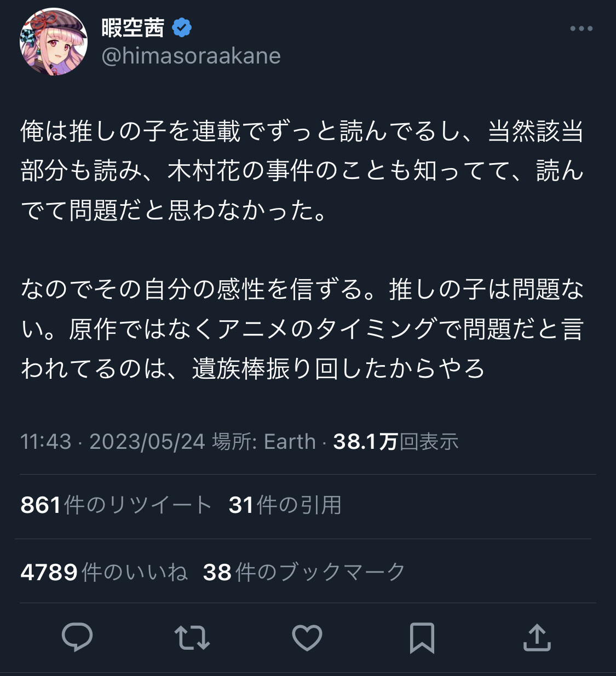This screenshot has width=616, height=676.
Task: Click the 38.1万回表示 view count
Action: click(396, 442)
